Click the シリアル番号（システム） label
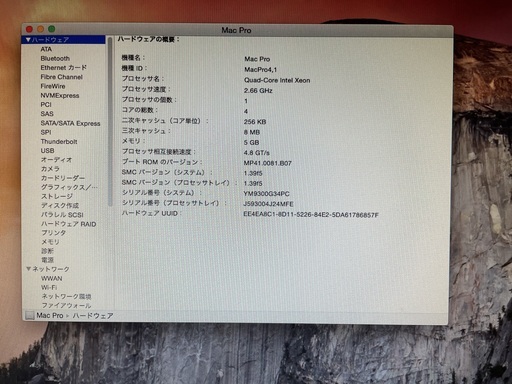Screen dimensions: 512x384 [161, 193]
